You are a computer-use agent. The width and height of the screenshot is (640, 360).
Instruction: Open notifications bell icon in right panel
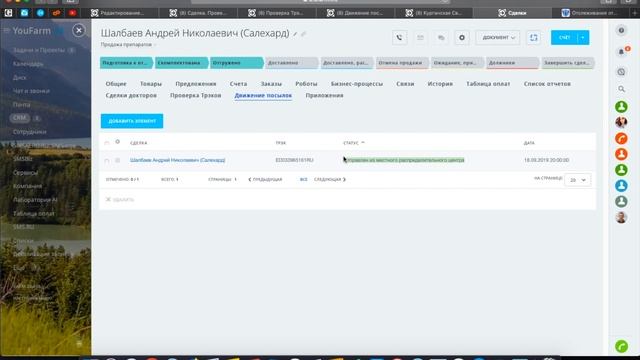622,52
